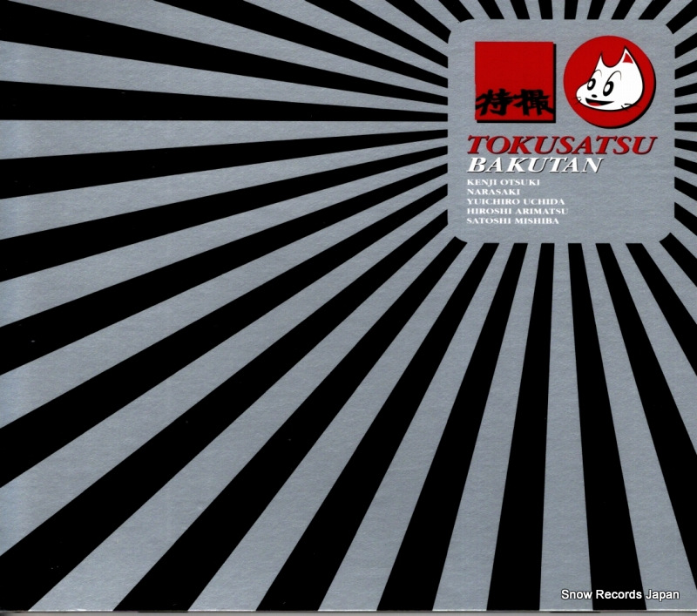Viewport: 697px width, 616px height.
Task: Click the red square kanji logo
Action: point(514,81)
